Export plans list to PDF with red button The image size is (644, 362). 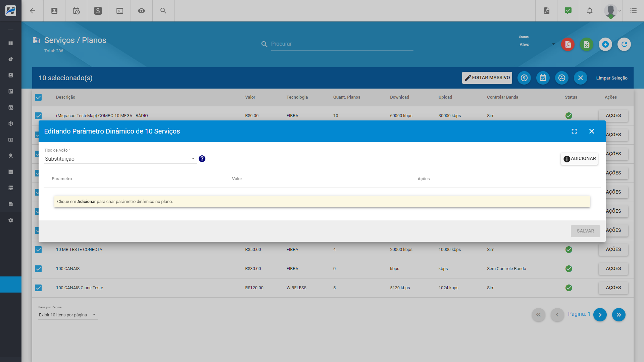point(568,44)
